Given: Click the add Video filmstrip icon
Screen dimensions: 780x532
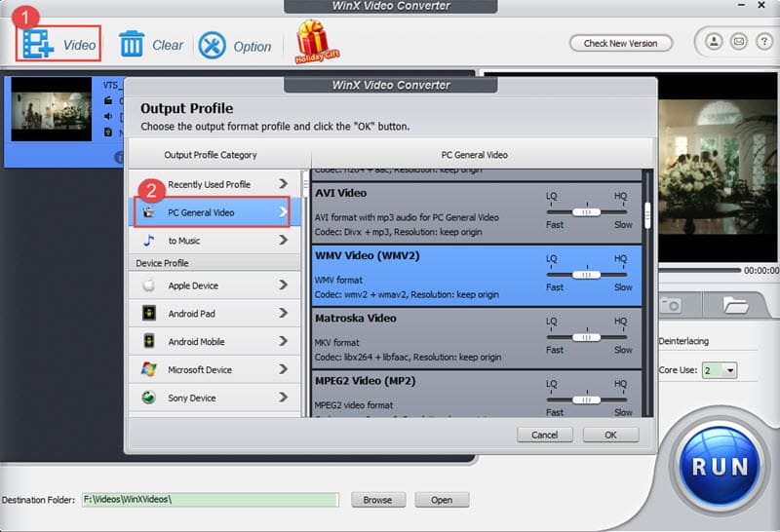Looking at the screenshot, I should [38, 44].
